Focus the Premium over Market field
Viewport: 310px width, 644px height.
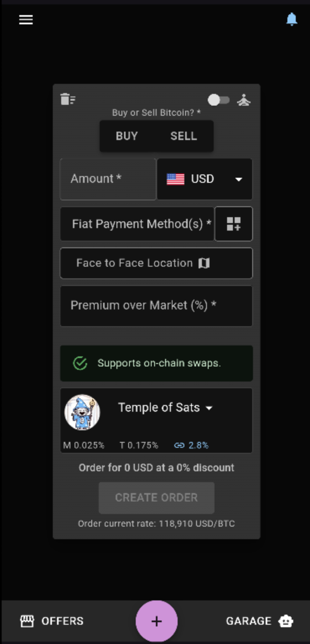156,306
